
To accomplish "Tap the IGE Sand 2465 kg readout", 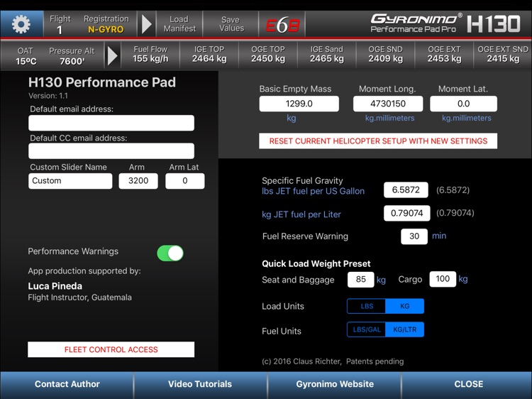I will point(327,55).
